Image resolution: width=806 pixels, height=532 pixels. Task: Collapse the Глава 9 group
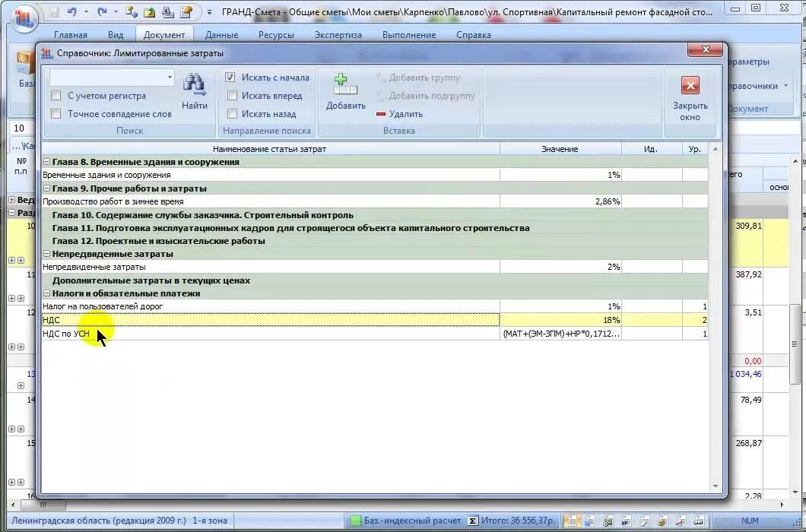(47, 188)
